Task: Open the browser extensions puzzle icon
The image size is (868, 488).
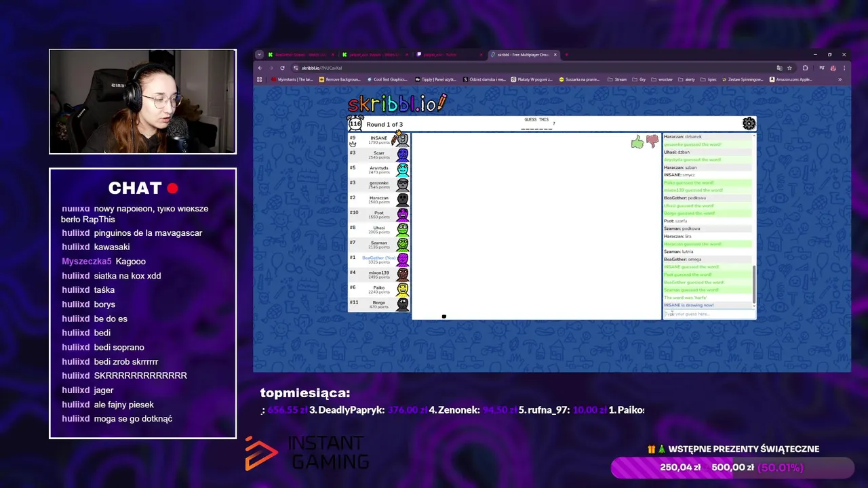Action: point(805,68)
